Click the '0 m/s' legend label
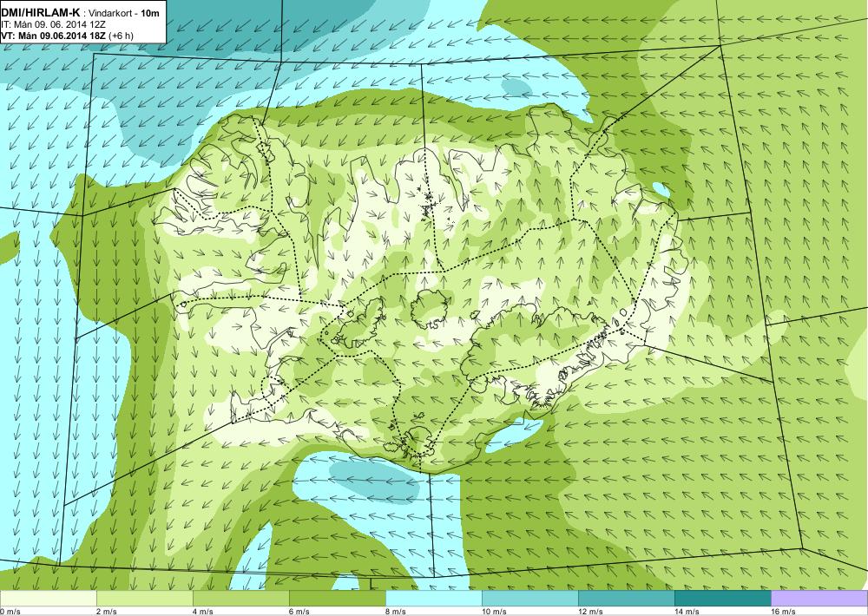Image resolution: width=868 pixels, height=616 pixels. [x=10, y=611]
